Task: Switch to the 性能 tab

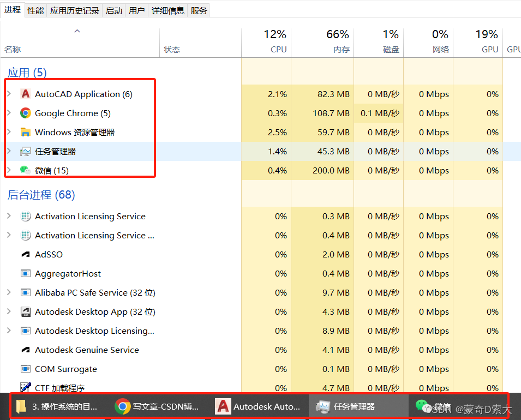Action: coord(35,10)
